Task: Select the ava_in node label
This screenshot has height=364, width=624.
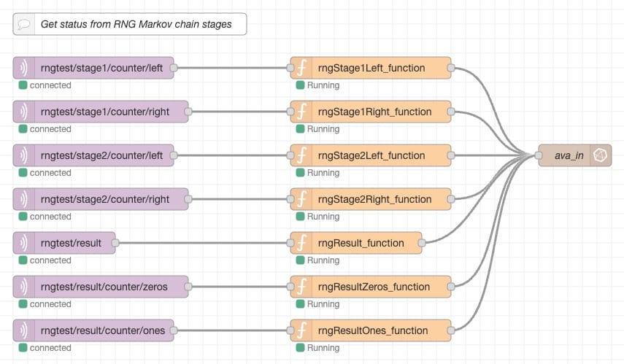Action: coord(569,155)
